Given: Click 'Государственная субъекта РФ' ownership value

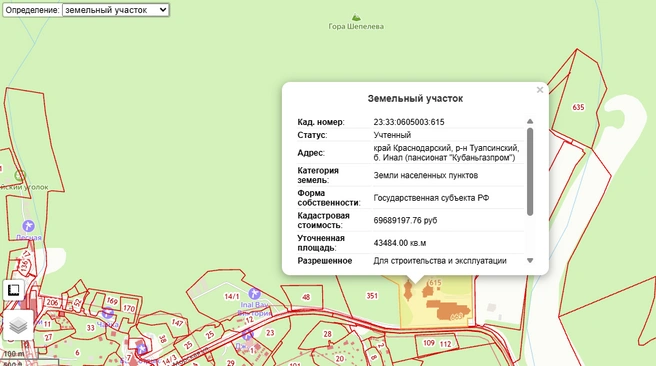Looking at the screenshot, I should [431, 198].
